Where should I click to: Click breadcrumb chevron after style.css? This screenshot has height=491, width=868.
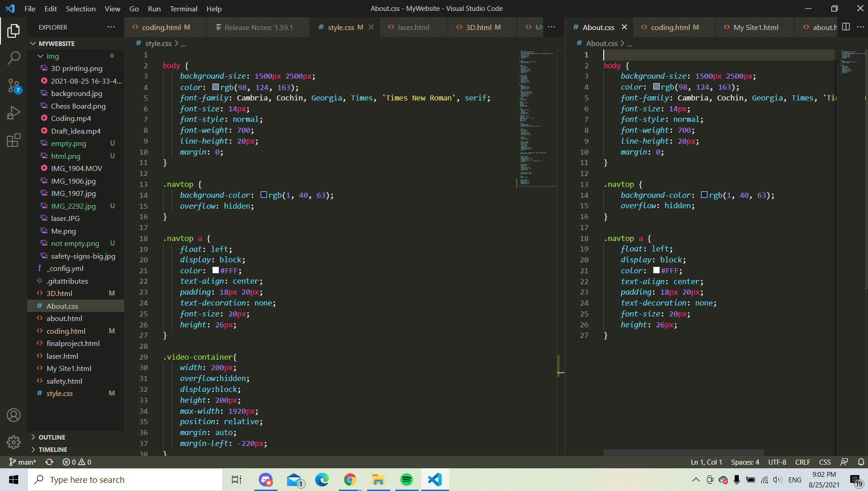(177, 43)
